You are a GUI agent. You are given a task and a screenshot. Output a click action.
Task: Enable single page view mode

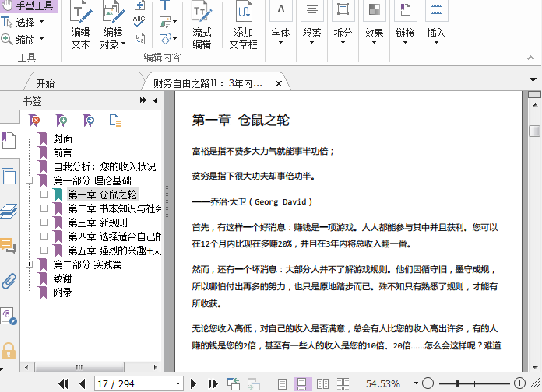(282, 383)
